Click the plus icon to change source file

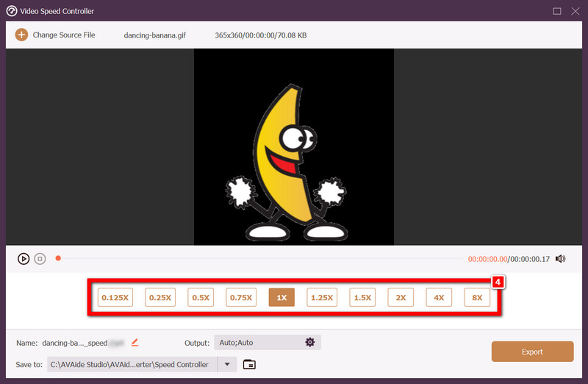(x=21, y=35)
